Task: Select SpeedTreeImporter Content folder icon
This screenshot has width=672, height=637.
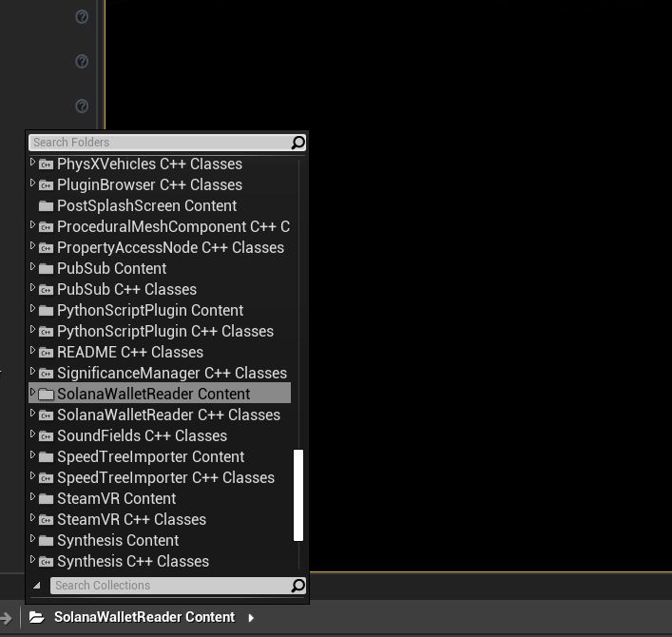Action: [x=46, y=457]
